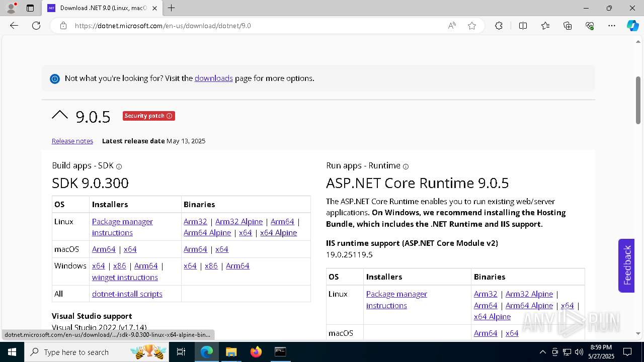The image size is (644, 362).
Task: Click the Security patch info badge
Action: point(149,116)
